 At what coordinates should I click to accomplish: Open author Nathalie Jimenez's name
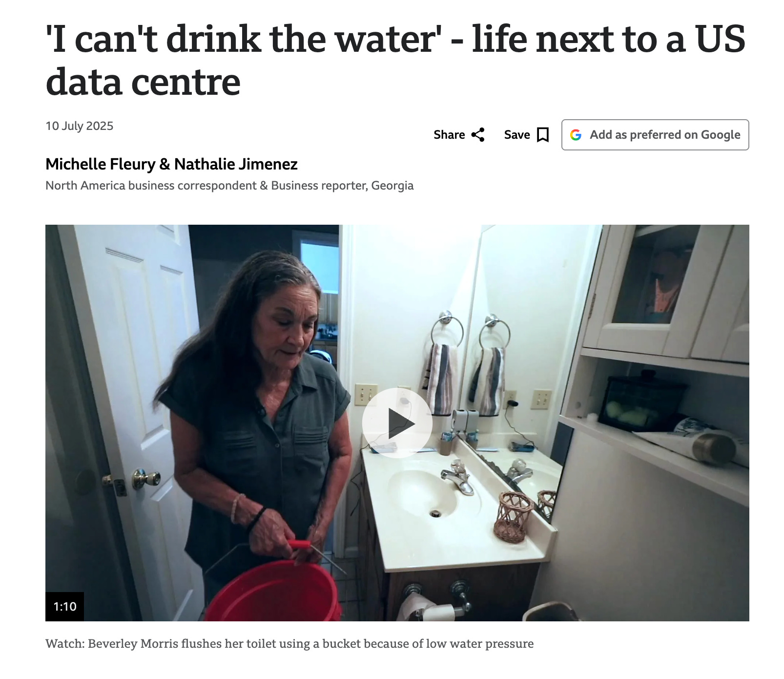click(x=236, y=164)
